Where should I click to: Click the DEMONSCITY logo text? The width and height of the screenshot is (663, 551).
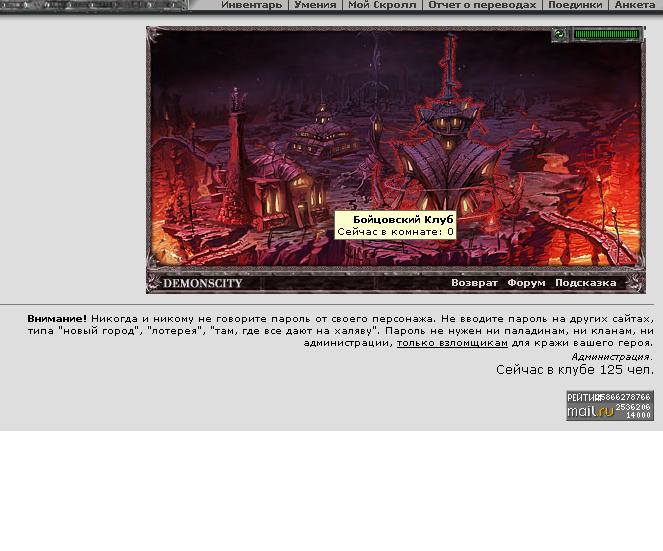click(203, 283)
